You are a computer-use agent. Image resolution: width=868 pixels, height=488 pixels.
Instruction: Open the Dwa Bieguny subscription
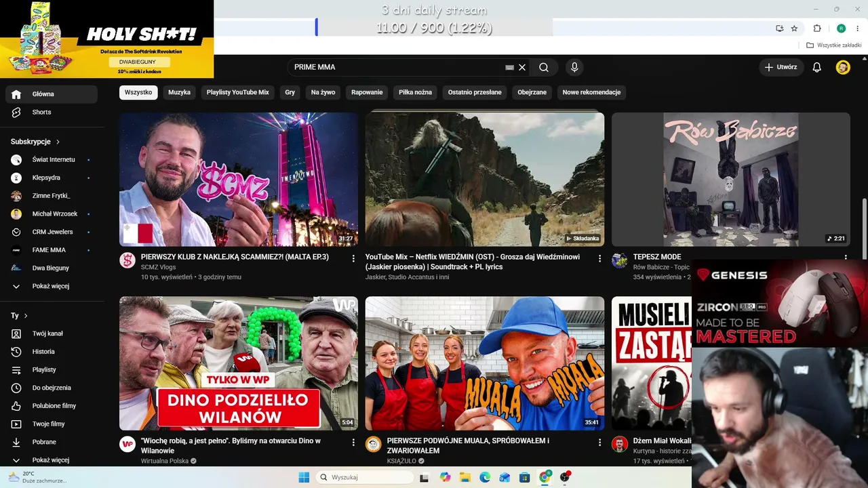52,268
